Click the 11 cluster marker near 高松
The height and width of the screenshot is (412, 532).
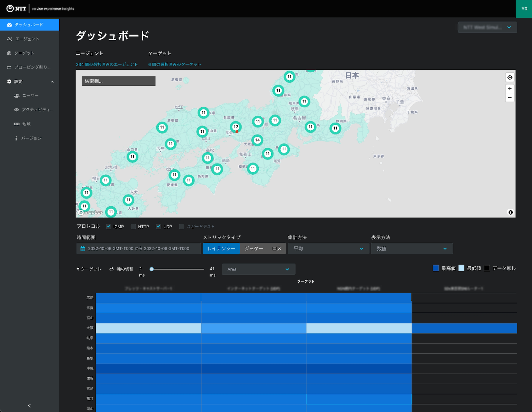[x=208, y=158]
